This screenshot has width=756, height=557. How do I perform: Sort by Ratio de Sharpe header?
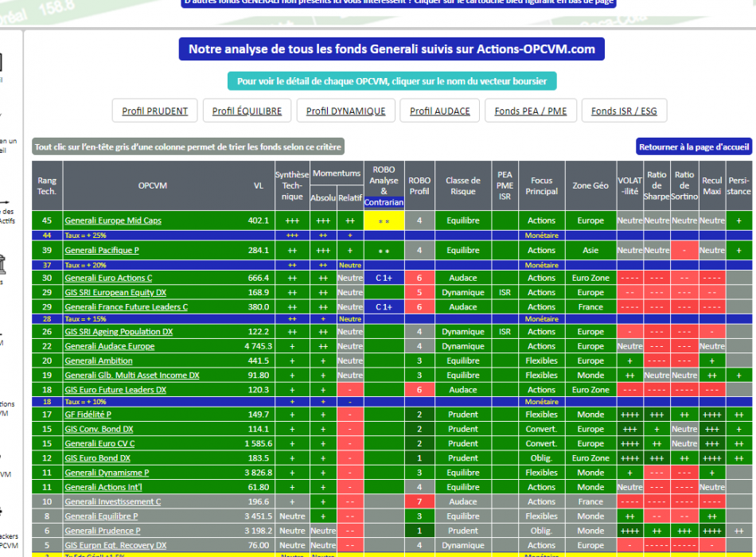tap(657, 185)
